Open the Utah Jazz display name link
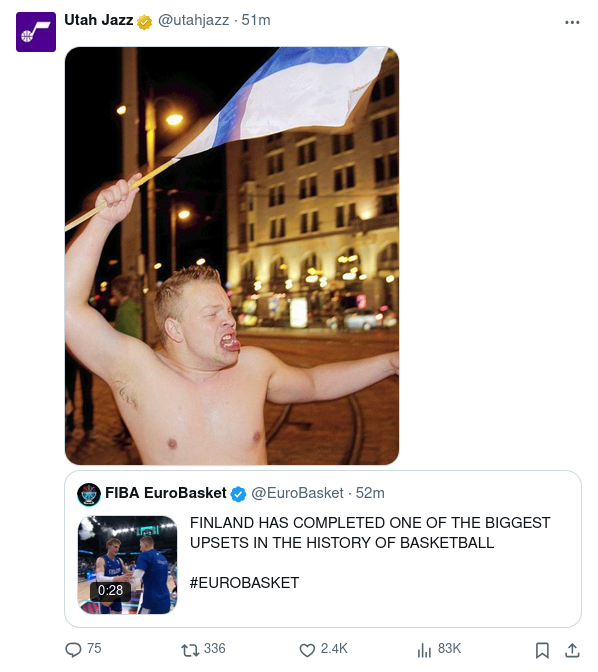The height and width of the screenshot is (672, 598). click(99, 20)
